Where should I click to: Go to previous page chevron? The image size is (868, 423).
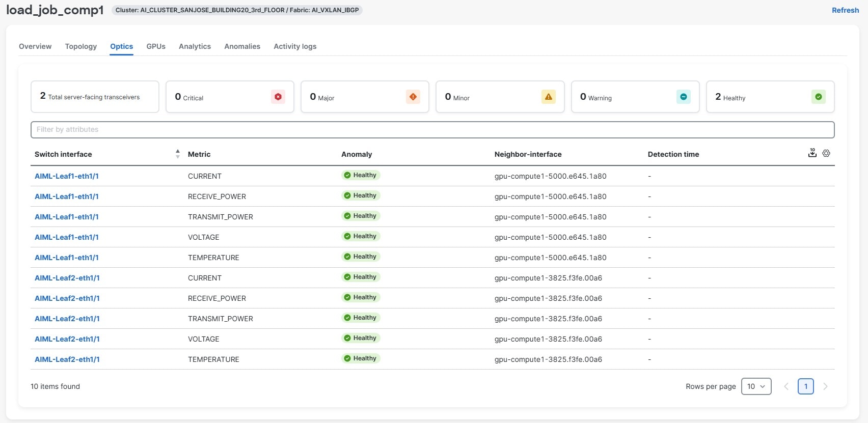click(x=786, y=386)
